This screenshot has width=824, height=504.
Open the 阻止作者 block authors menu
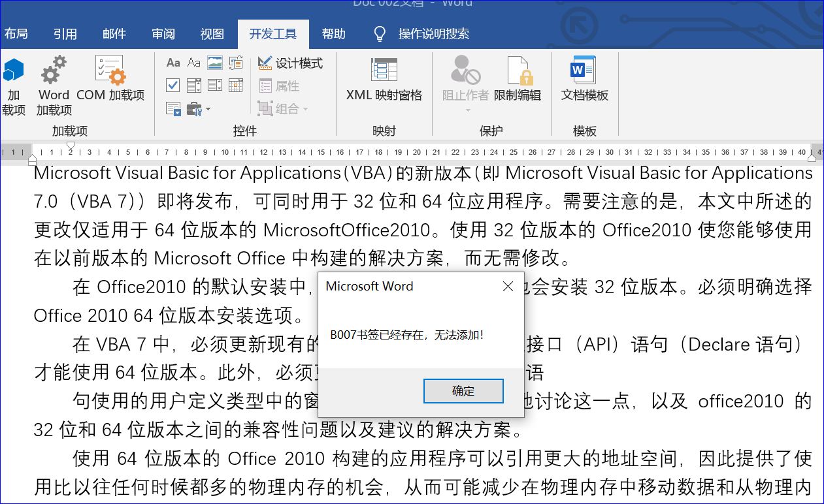pos(465,85)
